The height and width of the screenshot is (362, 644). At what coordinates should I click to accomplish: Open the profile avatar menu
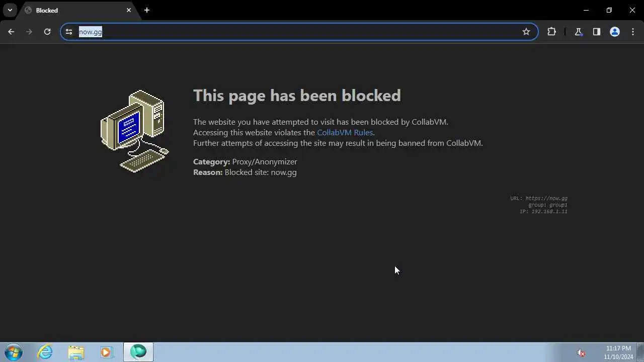615,32
